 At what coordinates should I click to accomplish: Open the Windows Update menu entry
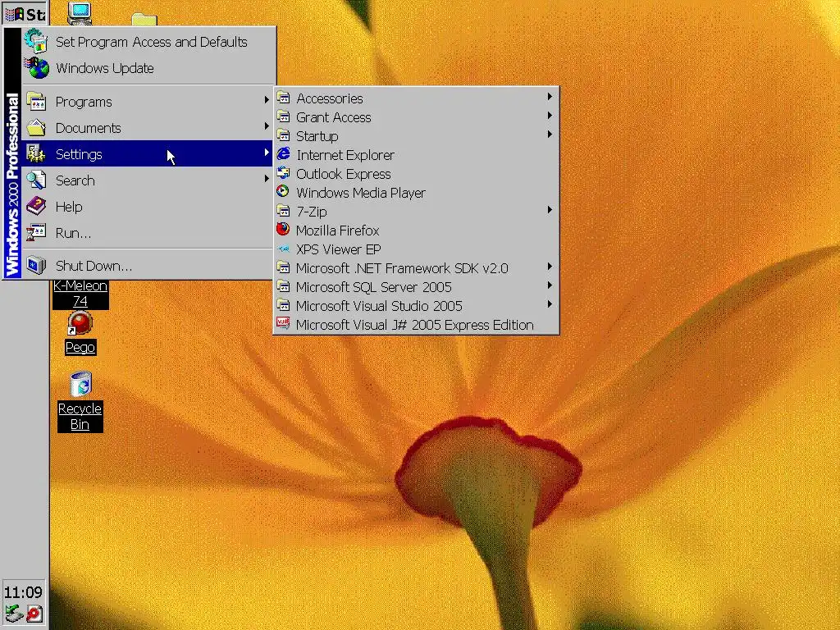coord(148,68)
